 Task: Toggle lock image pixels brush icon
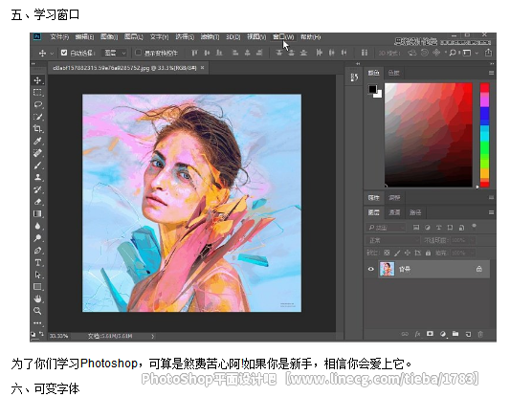[397, 253]
